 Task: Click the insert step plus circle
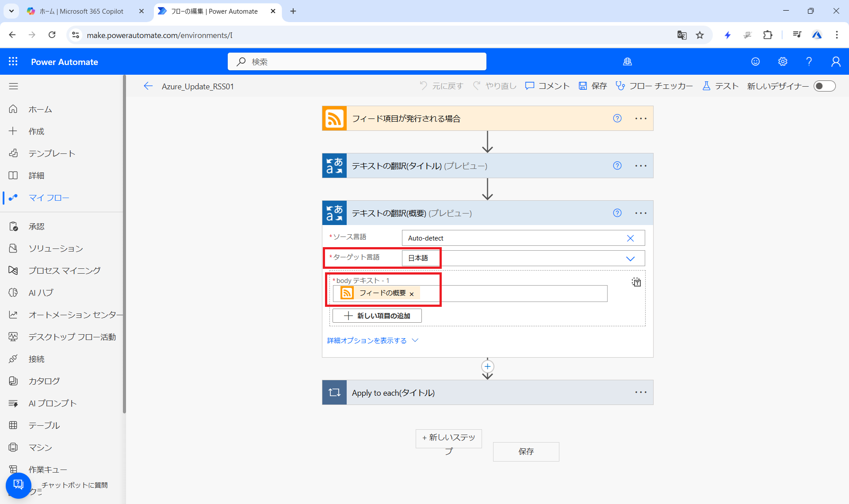[x=487, y=367]
